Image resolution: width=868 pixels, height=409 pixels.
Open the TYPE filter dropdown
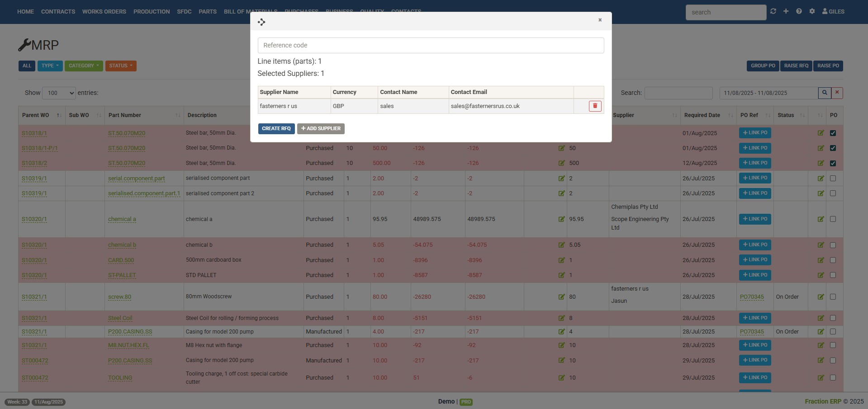click(50, 66)
